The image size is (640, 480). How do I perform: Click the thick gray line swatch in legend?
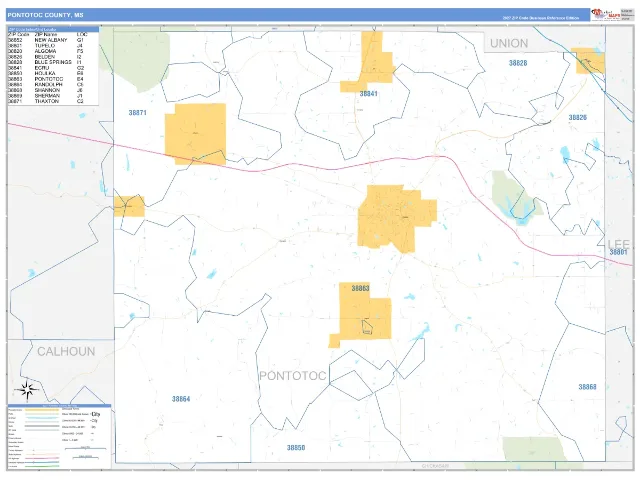coord(42,426)
